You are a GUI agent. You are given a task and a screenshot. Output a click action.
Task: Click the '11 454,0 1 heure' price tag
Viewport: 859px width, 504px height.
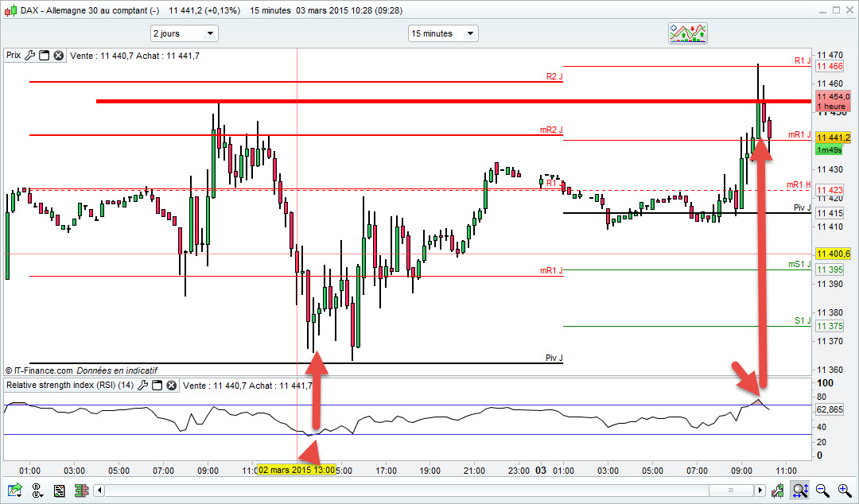coord(834,101)
